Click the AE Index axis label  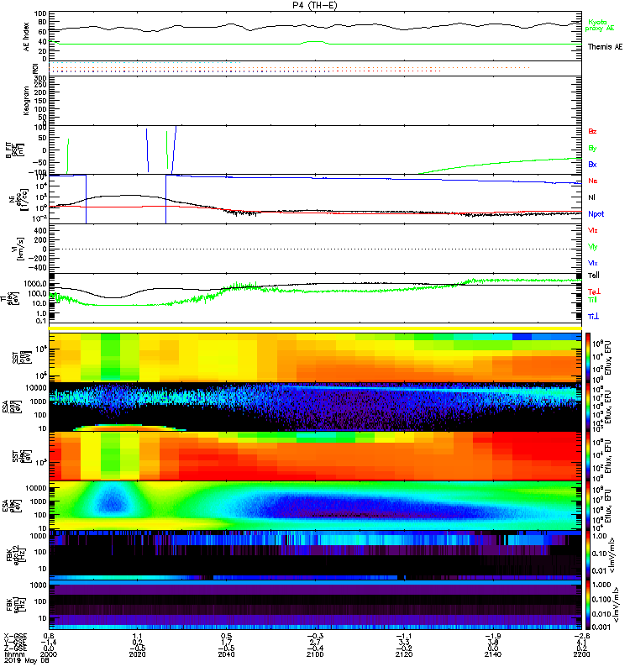pyautogui.click(x=27, y=37)
